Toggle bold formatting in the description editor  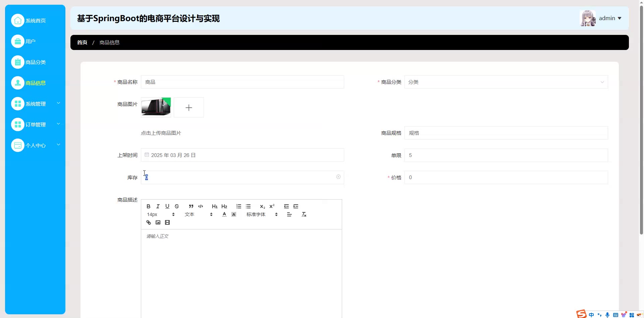coord(148,206)
